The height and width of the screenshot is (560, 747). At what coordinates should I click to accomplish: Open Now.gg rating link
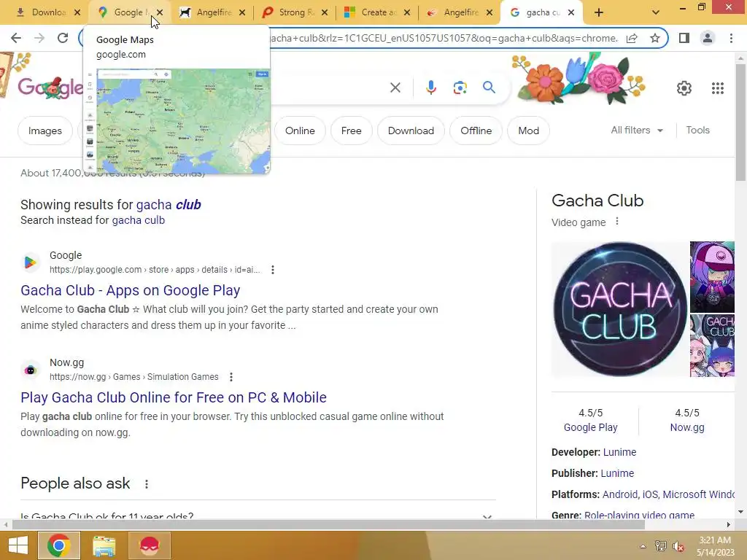pos(687,427)
